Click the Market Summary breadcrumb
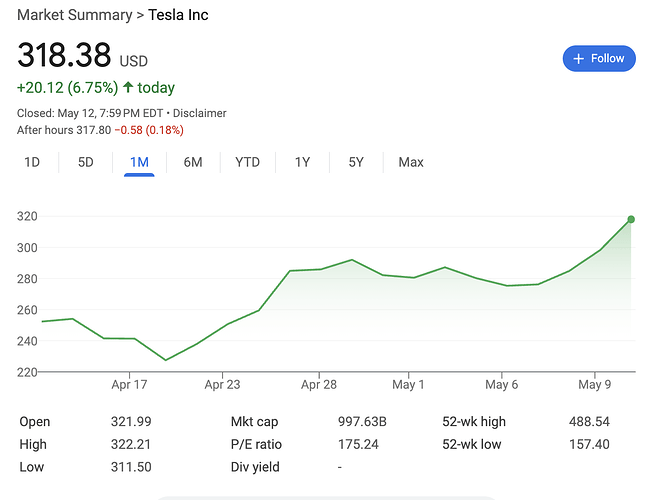 click(74, 15)
